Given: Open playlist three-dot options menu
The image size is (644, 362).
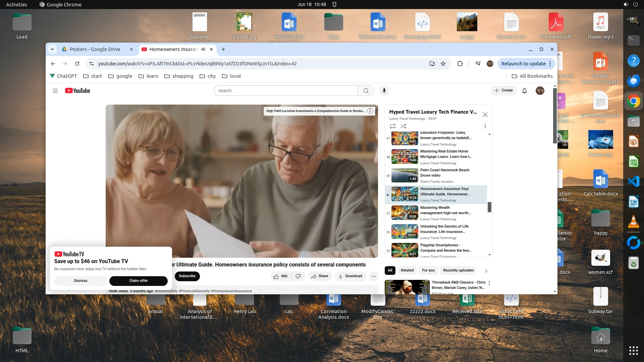Looking at the screenshot, I should 485,126.
